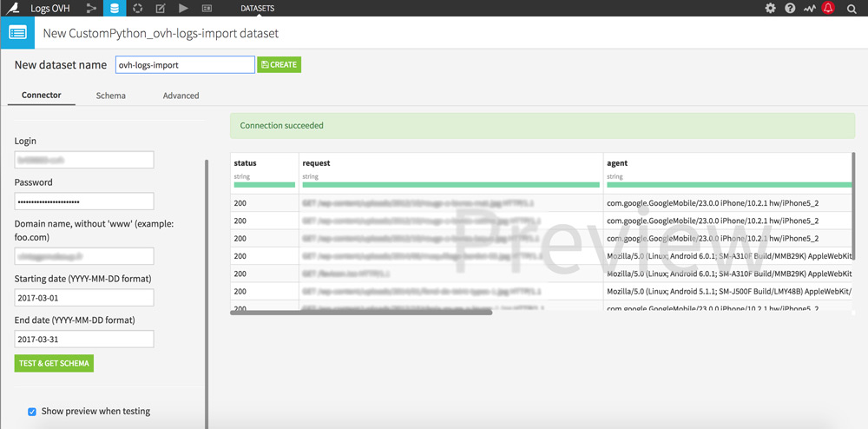Switch to the Schema tab

(111, 96)
